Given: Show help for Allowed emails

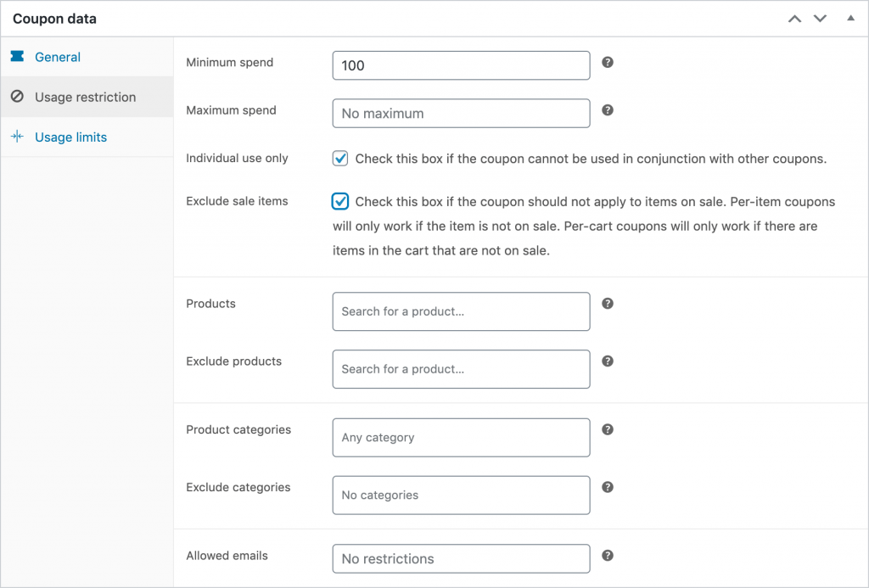Looking at the screenshot, I should (608, 555).
